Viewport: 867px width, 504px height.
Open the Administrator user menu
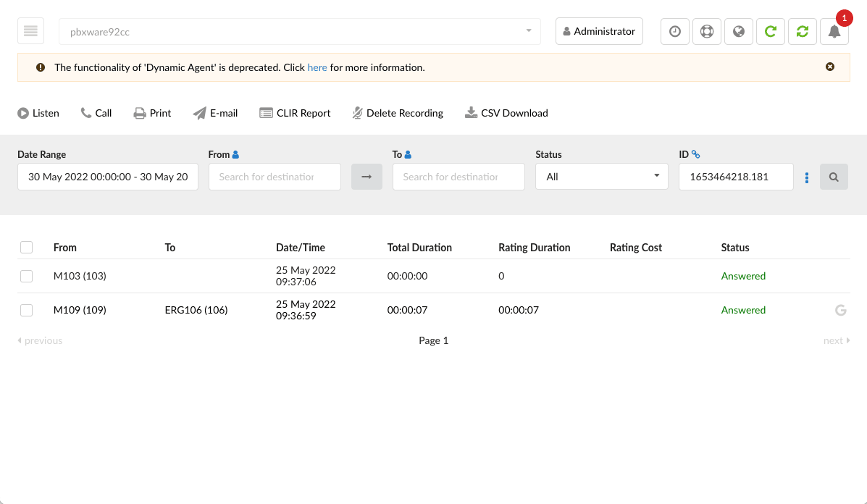coord(599,32)
